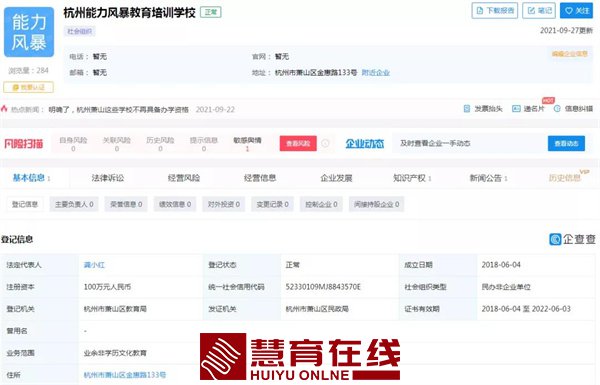Screen dimensions: 600x385
Task: Select 2021-09-27更新 update date text
Action: [566, 31]
